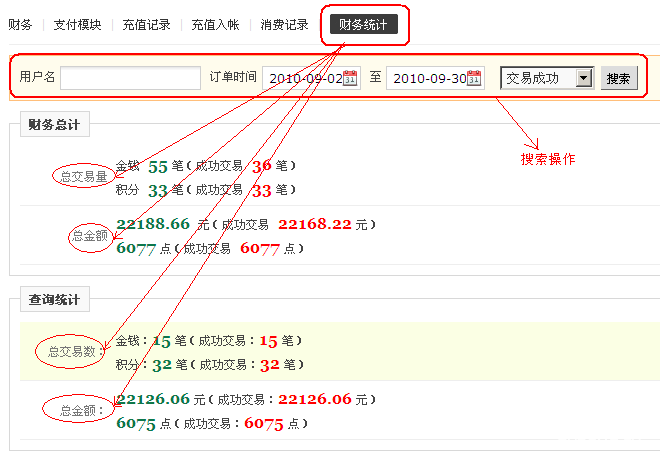
Task: Go to the 充值记录 tab
Action: point(146,25)
